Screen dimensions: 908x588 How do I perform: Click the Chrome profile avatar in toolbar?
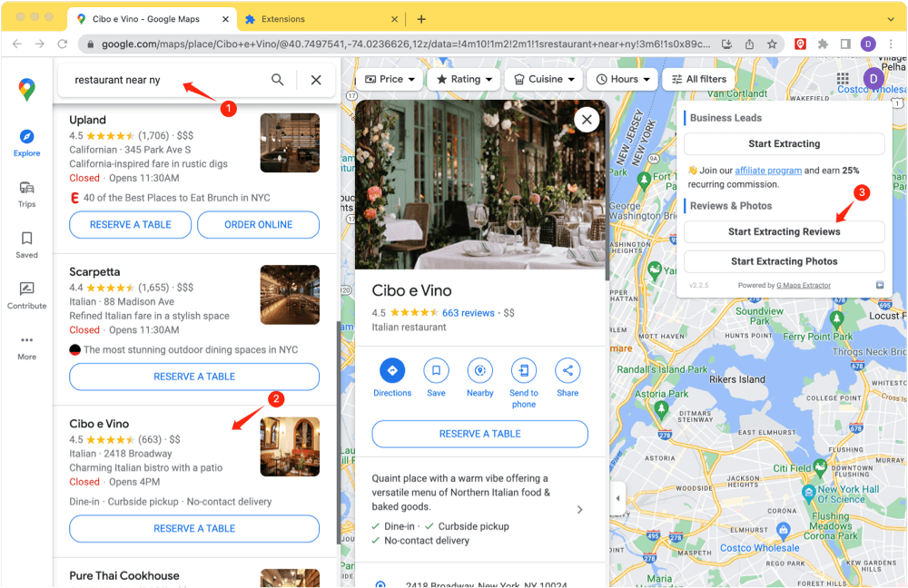pos(868,44)
